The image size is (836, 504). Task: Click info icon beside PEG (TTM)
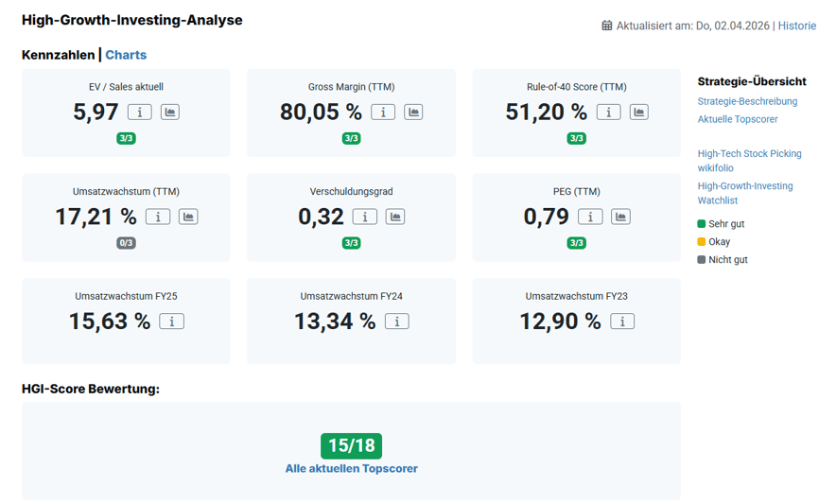590,217
